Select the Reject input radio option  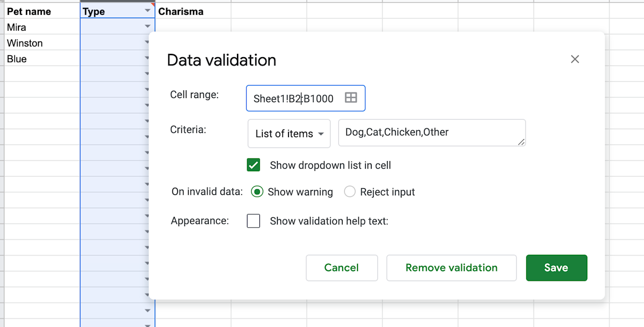point(350,192)
